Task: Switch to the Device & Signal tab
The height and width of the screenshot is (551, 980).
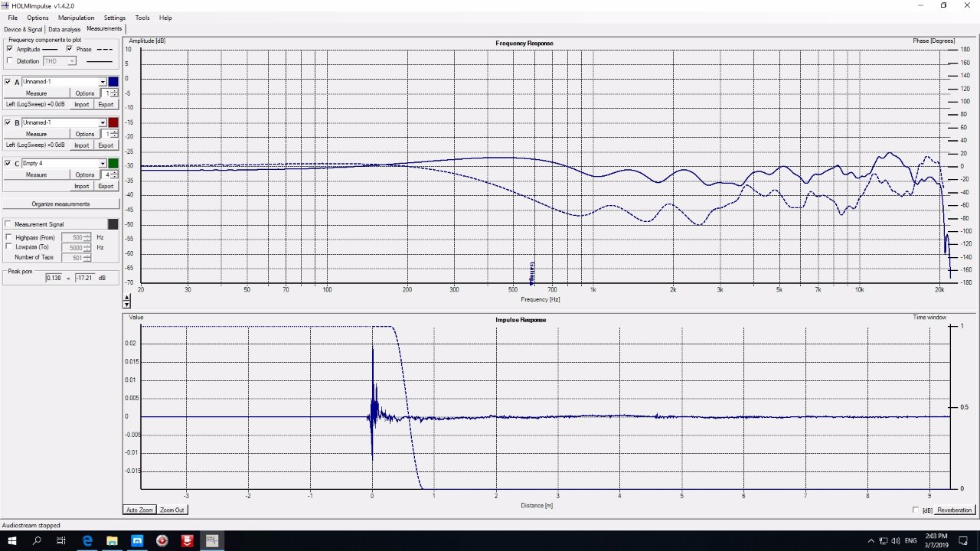Action: tap(23, 29)
